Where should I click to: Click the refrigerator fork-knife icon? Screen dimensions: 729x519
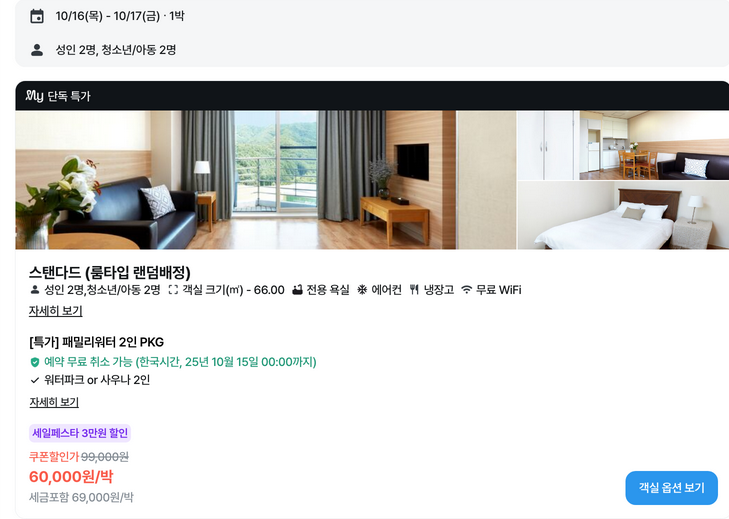414,290
